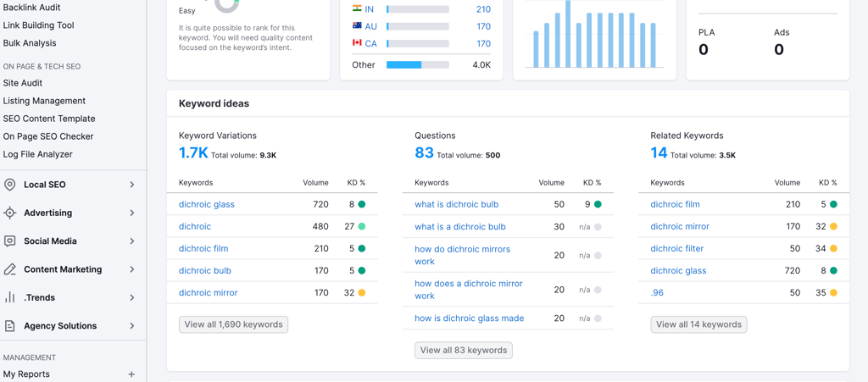This screenshot has height=382, width=868.
Task: Click the Social Media chat icon
Action: (x=9, y=241)
